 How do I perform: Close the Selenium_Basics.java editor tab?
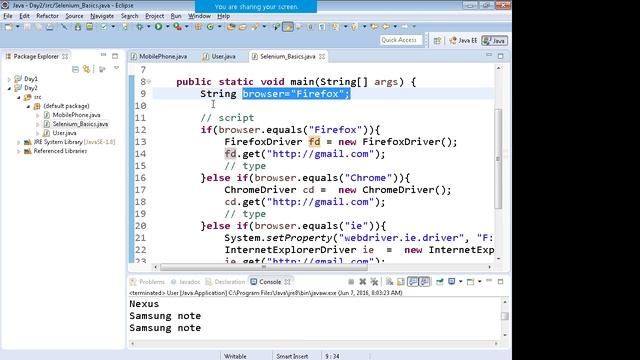tap(322, 56)
